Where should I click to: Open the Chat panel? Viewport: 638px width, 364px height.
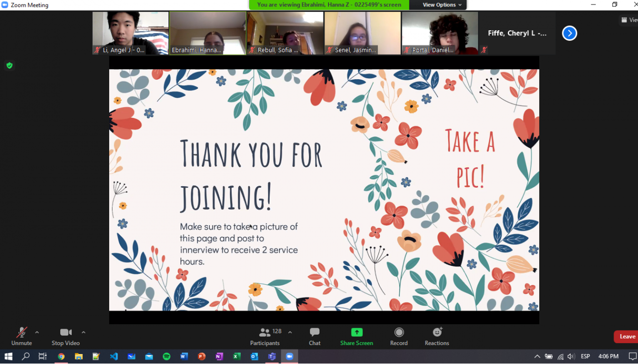point(315,336)
